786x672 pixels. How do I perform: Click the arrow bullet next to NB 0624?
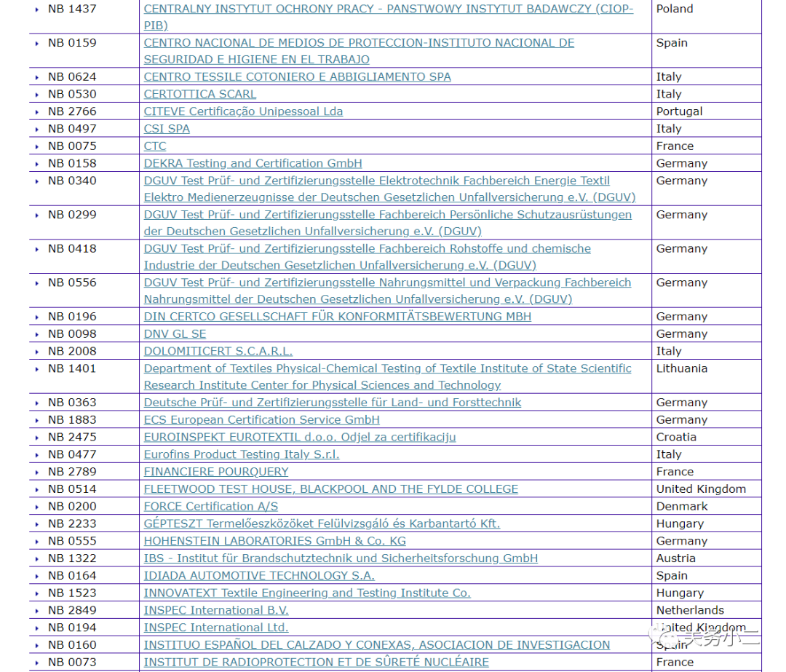pos(37,77)
